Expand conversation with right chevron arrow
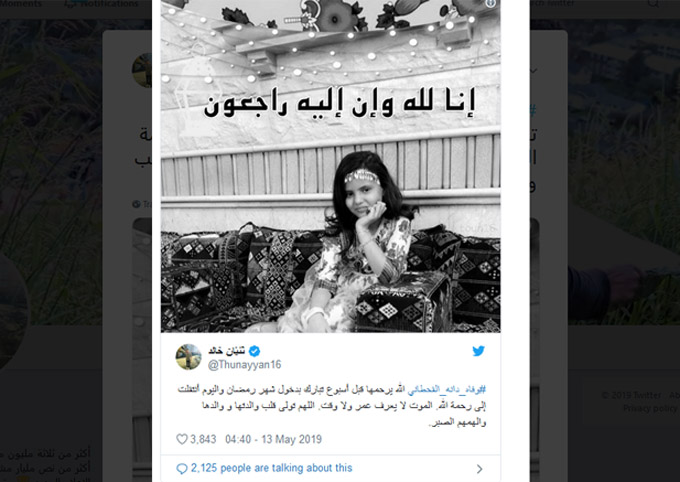 coord(479,469)
